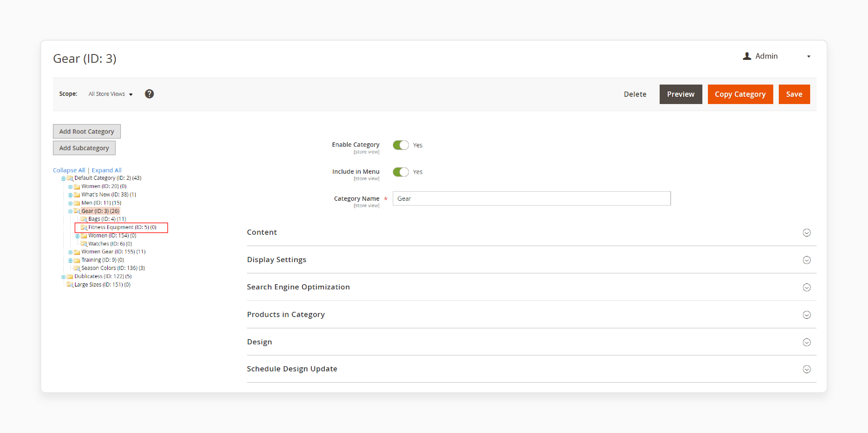Image resolution: width=868 pixels, height=433 pixels.
Task: Select Season Colors (ID: 136) category
Action: point(113,268)
